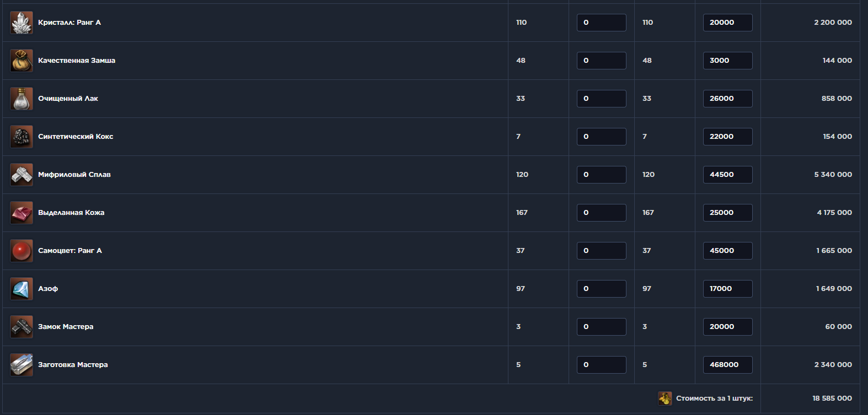Click the coin icon beside Стоимость за 1 штук
The height and width of the screenshot is (415, 868).
[665, 398]
